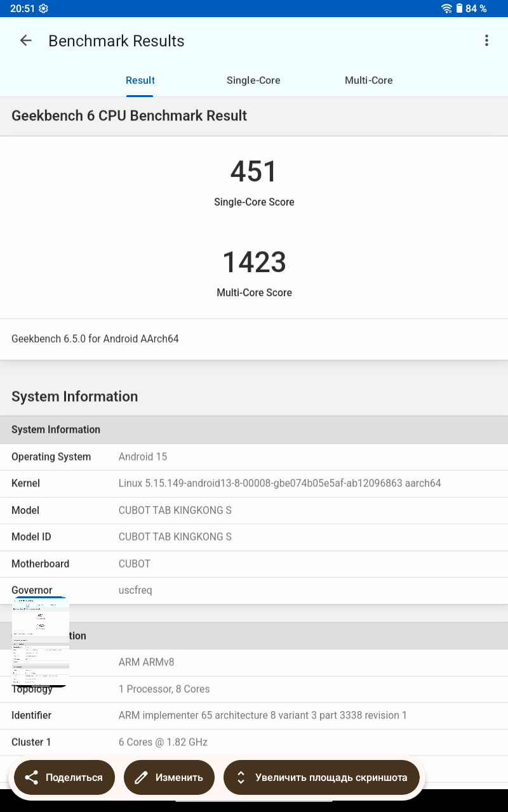508x812 pixels.
Task: Tap CUBOT TAB KINGKONG S in Model ID row
Action: tap(175, 537)
